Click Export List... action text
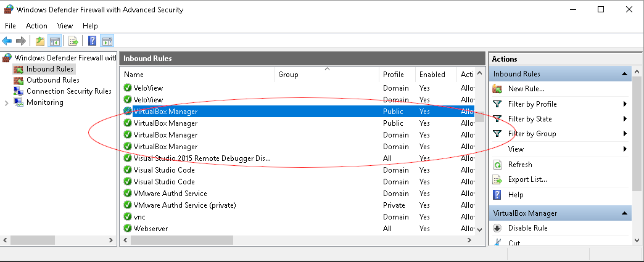 pyautogui.click(x=527, y=179)
